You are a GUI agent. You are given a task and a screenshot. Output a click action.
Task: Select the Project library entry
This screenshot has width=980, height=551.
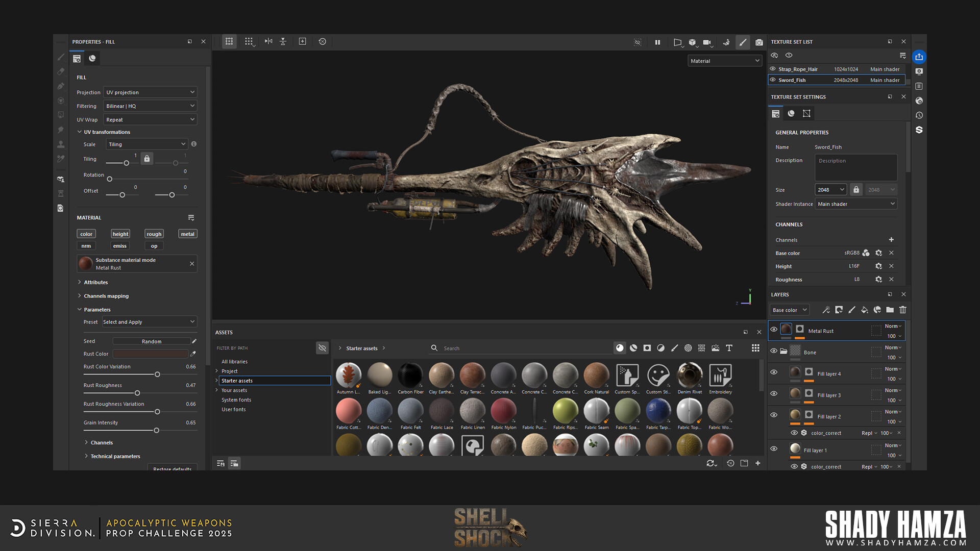click(229, 371)
